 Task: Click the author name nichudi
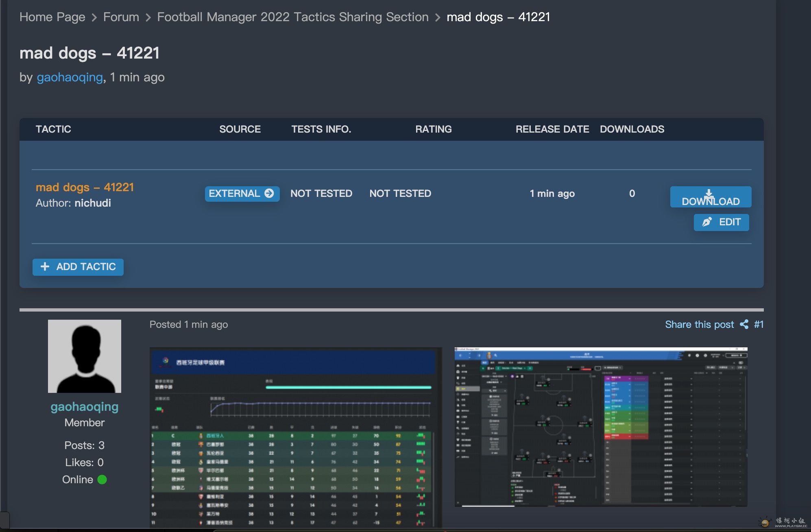click(93, 203)
